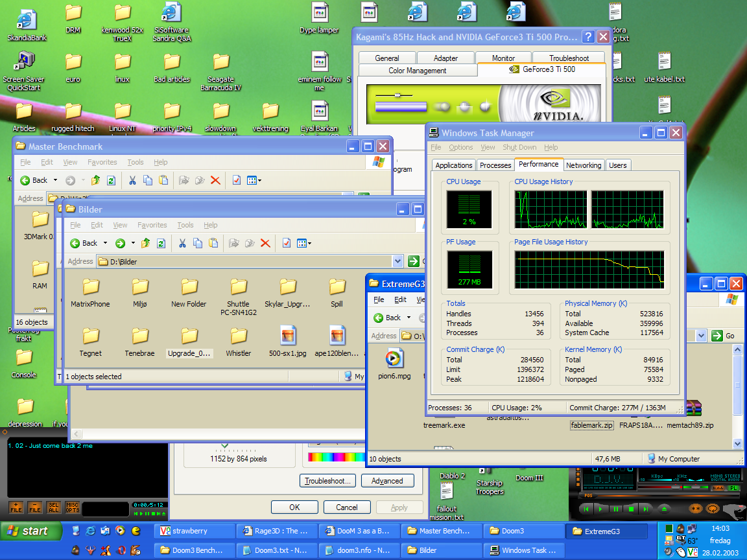Click the MISC OPTS playlist button
Viewport: 747px width, 560px height.
(x=73, y=507)
